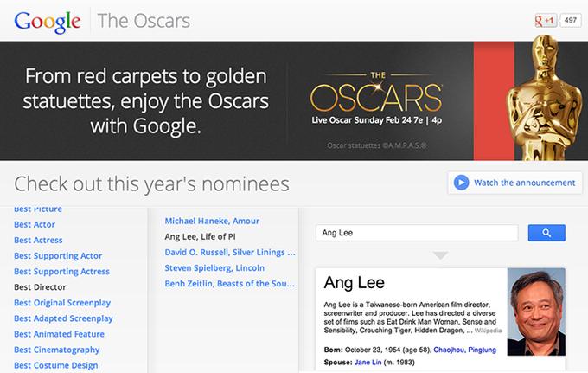Open the Best Supporting Actor category
The height and width of the screenshot is (373, 588).
pos(58,255)
